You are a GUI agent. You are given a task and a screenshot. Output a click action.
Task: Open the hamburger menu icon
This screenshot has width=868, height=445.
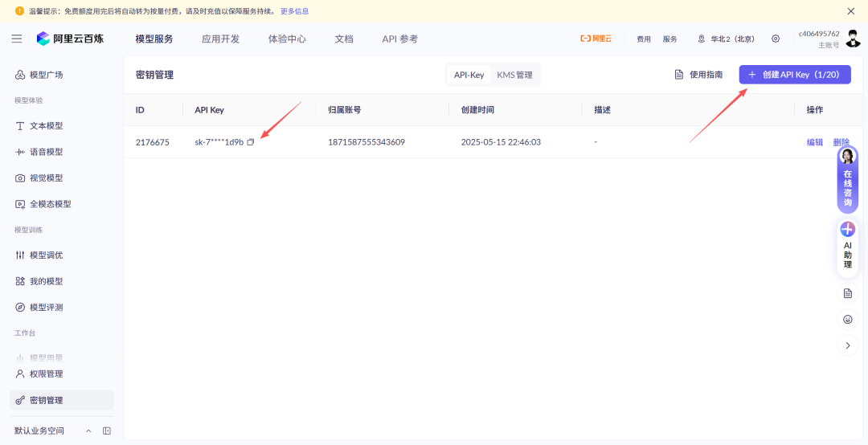coord(17,39)
